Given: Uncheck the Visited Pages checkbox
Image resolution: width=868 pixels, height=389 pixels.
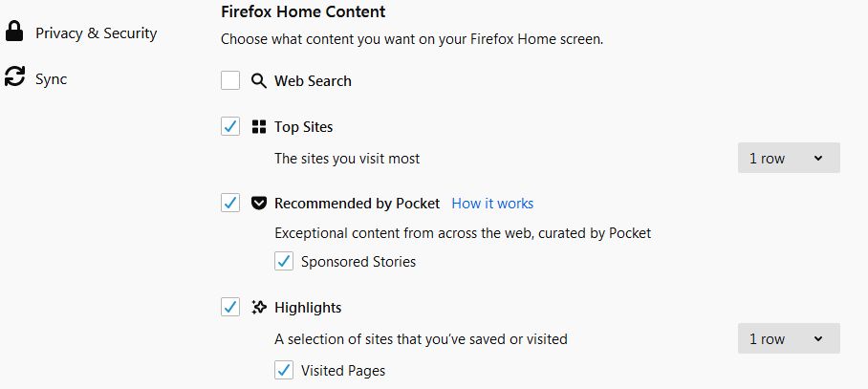Looking at the screenshot, I should pos(284,370).
